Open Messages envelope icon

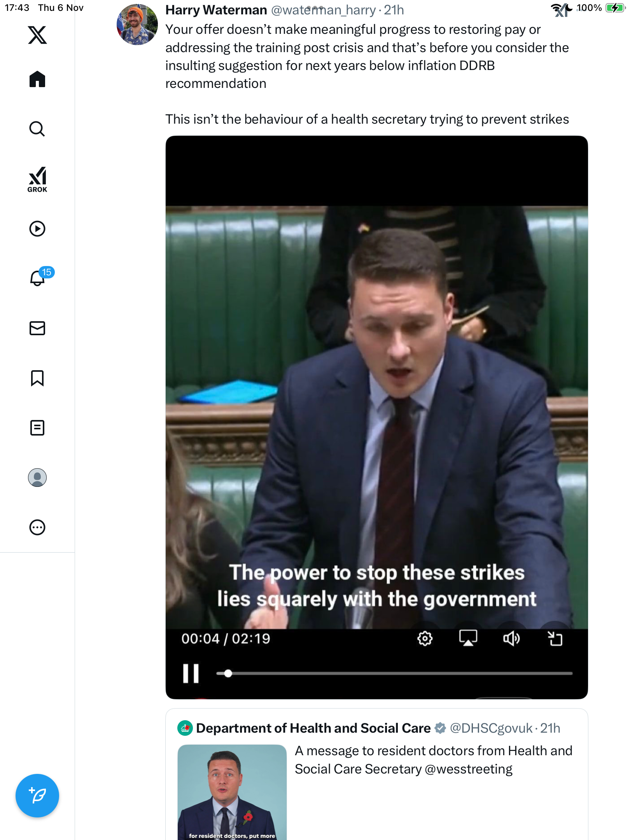pyautogui.click(x=37, y=328)
